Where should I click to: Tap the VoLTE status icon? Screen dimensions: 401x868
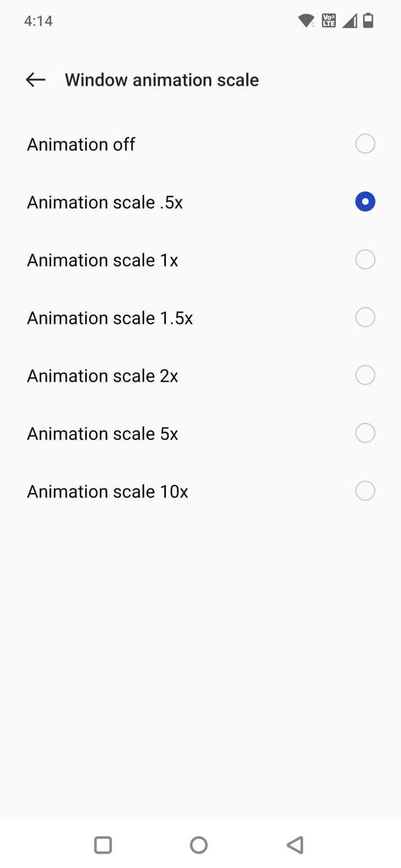(329, 21)
